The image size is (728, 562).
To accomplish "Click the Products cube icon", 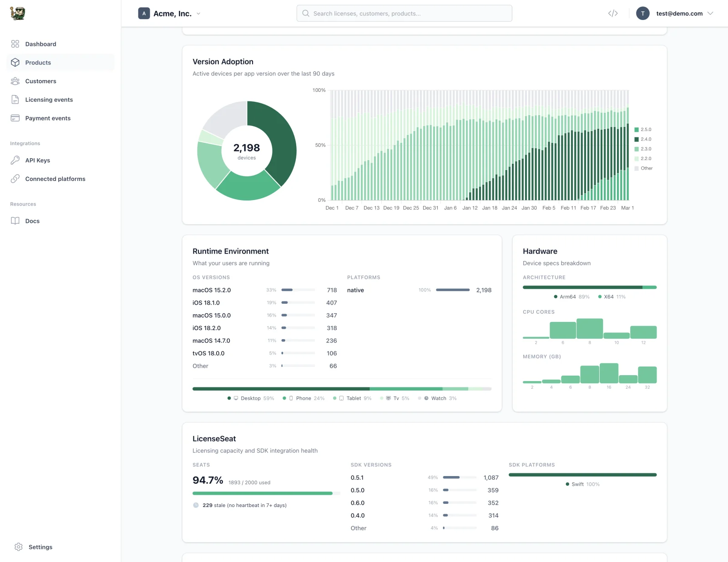I will (x=15, y=62).
